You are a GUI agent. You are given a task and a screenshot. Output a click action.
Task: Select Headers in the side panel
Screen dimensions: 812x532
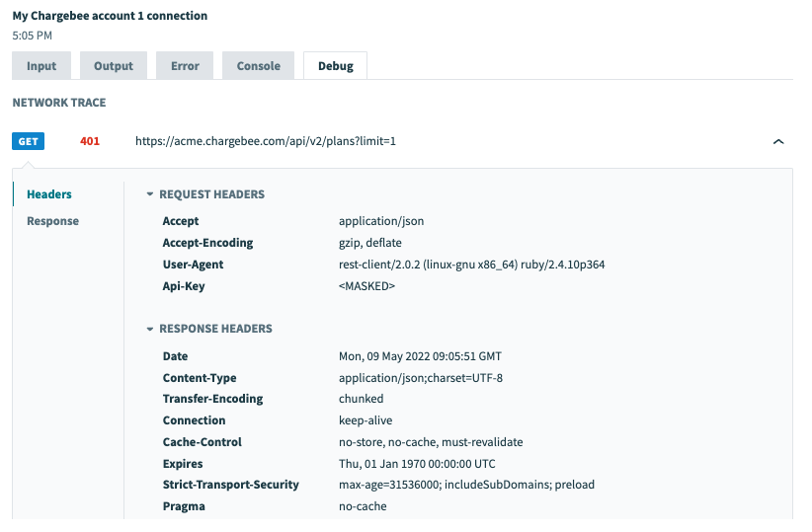[x=49, y=194]
